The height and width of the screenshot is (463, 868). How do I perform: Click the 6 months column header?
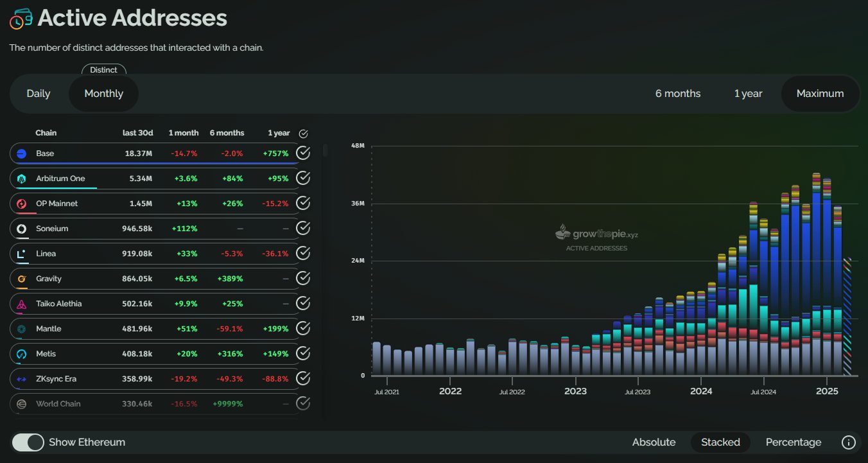(227, 133)
